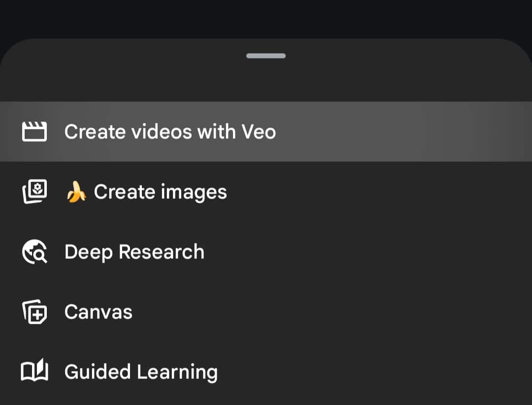Tap the drag handle atop the sheet
Image resolution: width=532 pixels, height=405 pixels.
(266, 56)
